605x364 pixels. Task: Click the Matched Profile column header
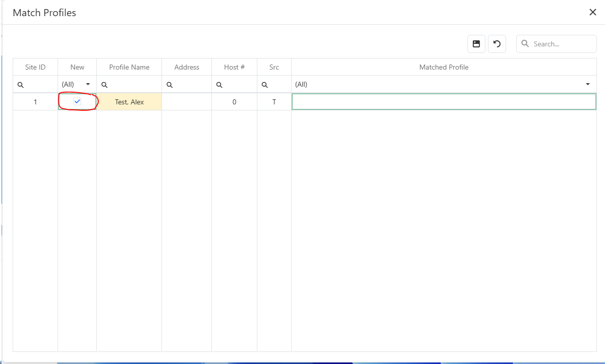coord(444,67)
